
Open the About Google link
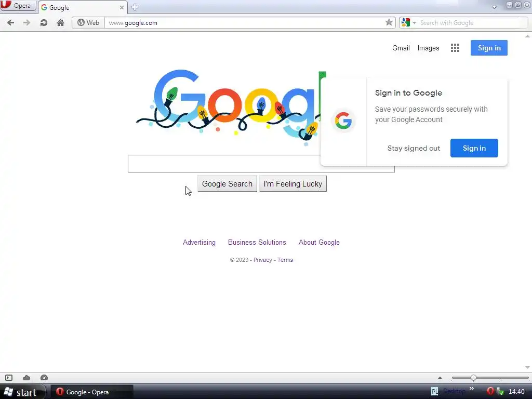[319, 242]
